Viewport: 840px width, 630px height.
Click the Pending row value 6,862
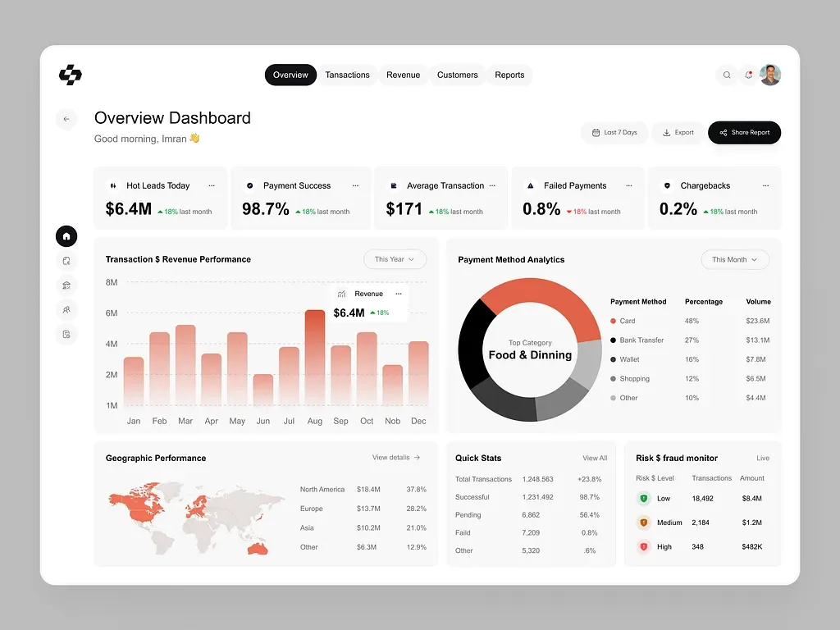(x=531, y=515)
